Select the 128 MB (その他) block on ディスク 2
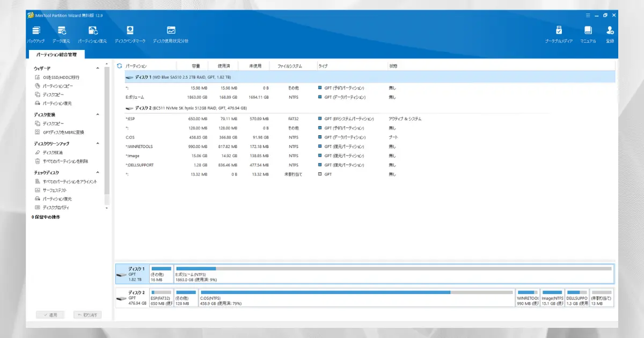This screenshot has width=644, height=338. (186, 298)
